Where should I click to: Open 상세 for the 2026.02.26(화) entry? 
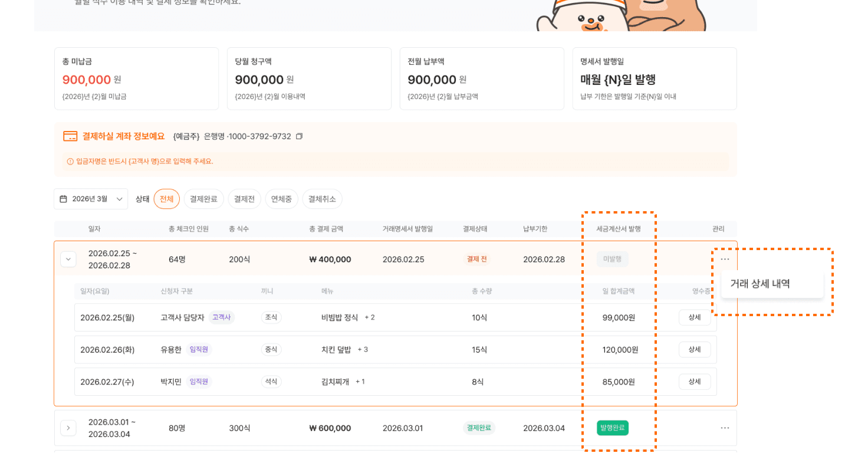point(695,349)
